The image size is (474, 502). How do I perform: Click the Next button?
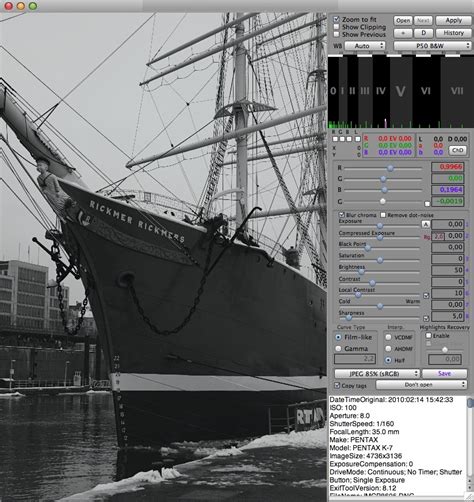coord(423,20)
